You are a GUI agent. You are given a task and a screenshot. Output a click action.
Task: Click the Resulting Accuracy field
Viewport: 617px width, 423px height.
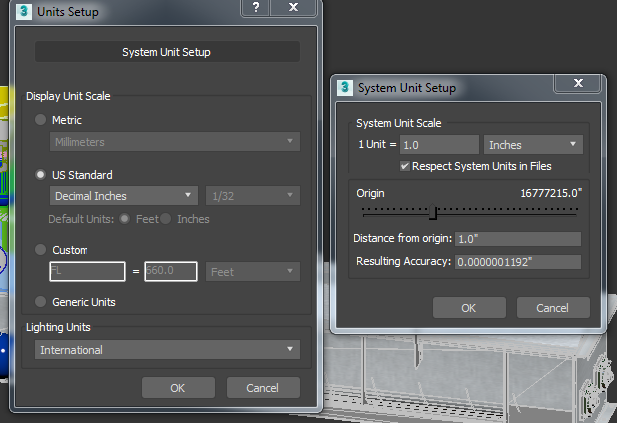click(518, 262)
